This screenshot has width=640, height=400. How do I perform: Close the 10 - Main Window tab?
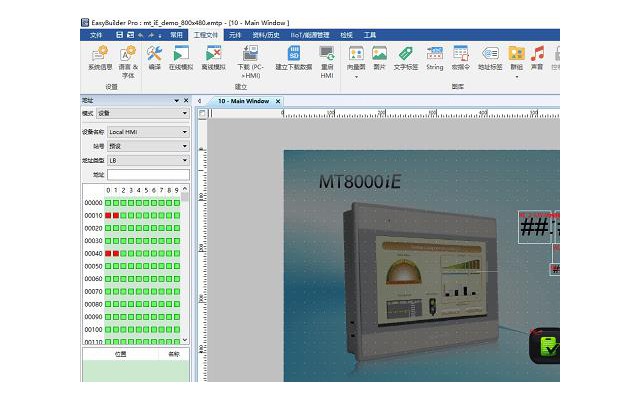click(278, 101)
